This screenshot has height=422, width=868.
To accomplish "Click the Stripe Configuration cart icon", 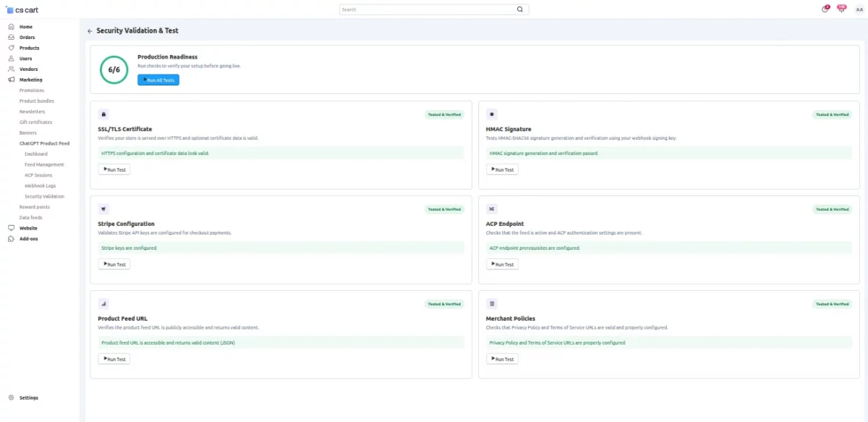I will pos(103,209).
